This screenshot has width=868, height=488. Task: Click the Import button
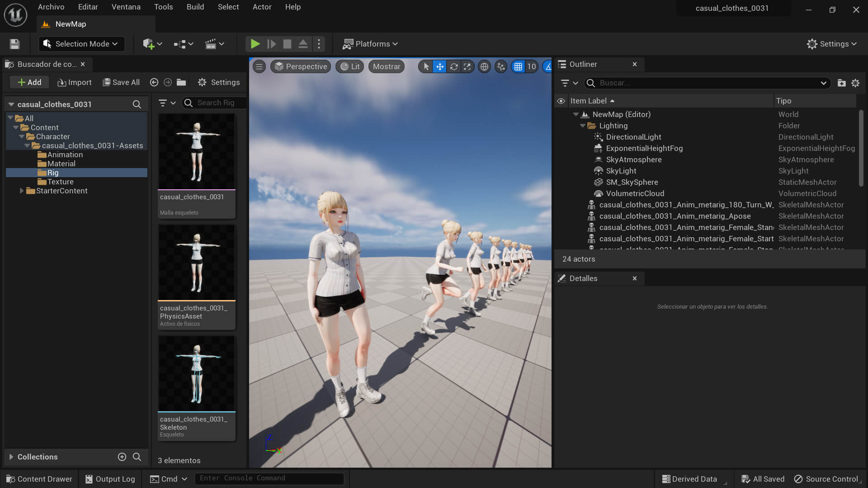pyautogui.click(x=75, y=82)
